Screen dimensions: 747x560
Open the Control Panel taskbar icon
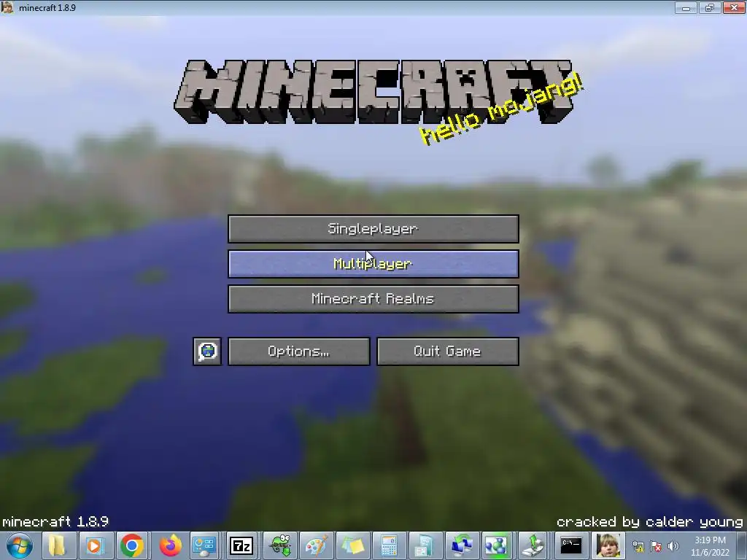click(204, 545)
